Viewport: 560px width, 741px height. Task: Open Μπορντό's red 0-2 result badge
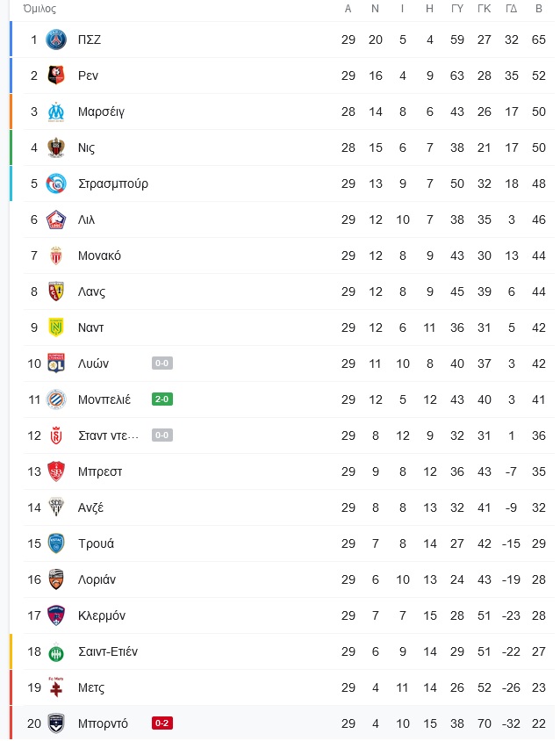pyautogui.click(x=162, y=723)
